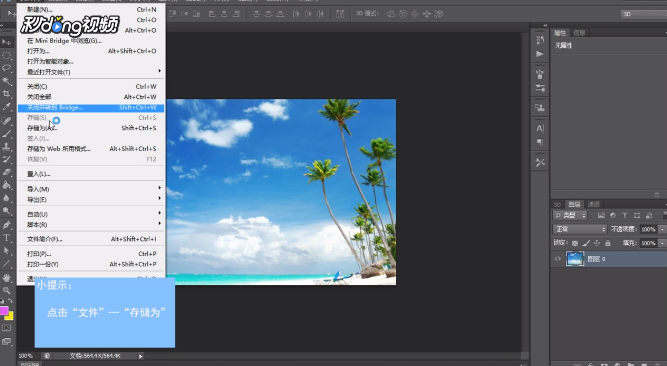Switch to the Info panel tab
Image resolution: width=667 pixels, height=366 pixels.
coord(579,33)
